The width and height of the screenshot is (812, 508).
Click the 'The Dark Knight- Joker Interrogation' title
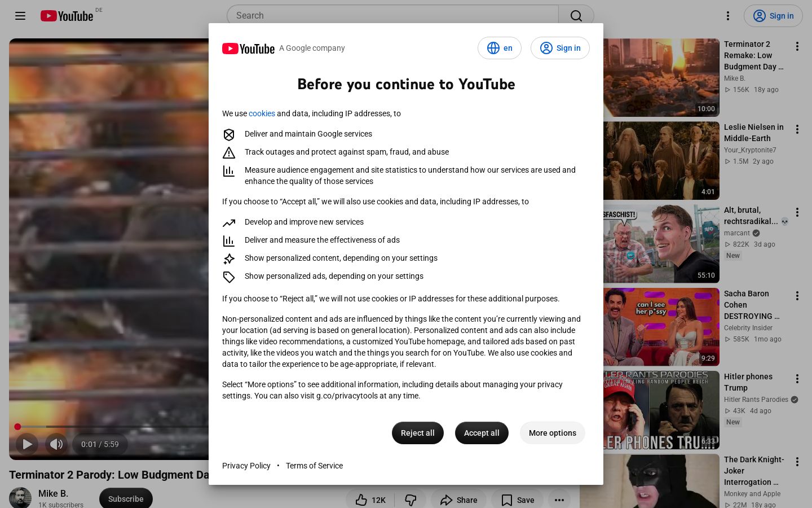point(754,471)
